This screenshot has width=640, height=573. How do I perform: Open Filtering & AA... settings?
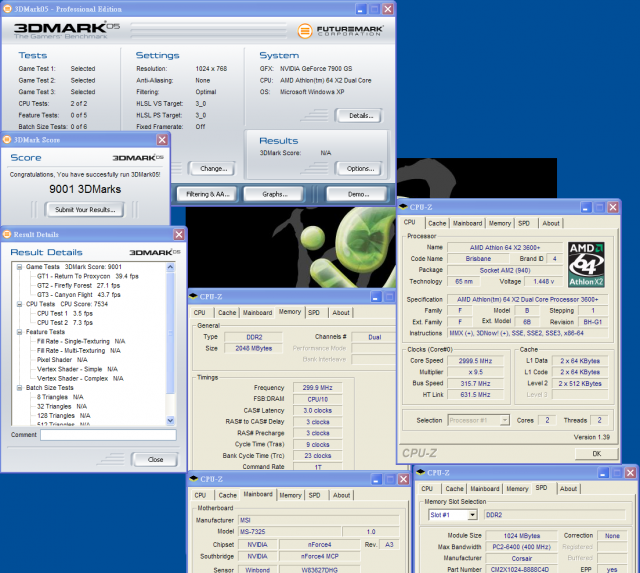pyautogui.click(x=206, y=194)
